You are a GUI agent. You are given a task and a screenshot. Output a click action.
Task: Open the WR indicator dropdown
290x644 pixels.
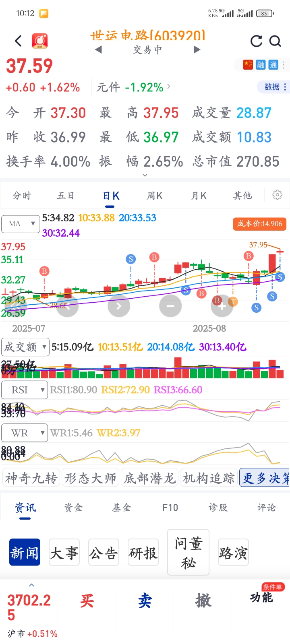tap(24, 433)
